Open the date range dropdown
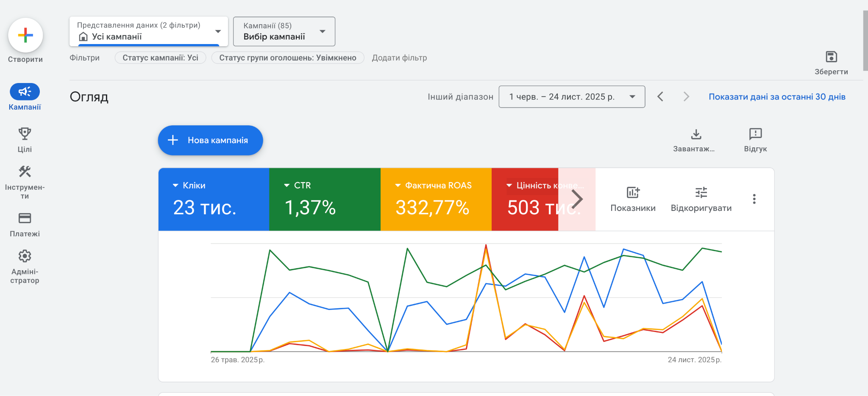 (x=572, y=97)
